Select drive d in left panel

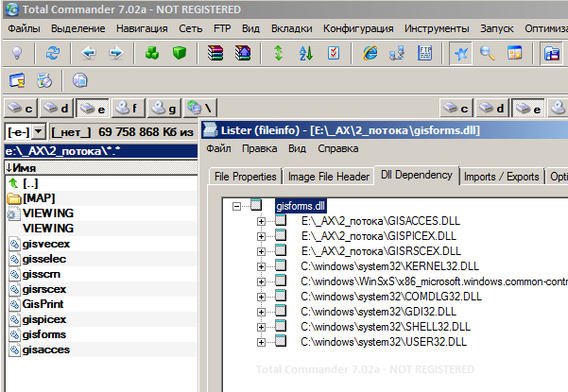pyautogui.click(x=57, y=108)
